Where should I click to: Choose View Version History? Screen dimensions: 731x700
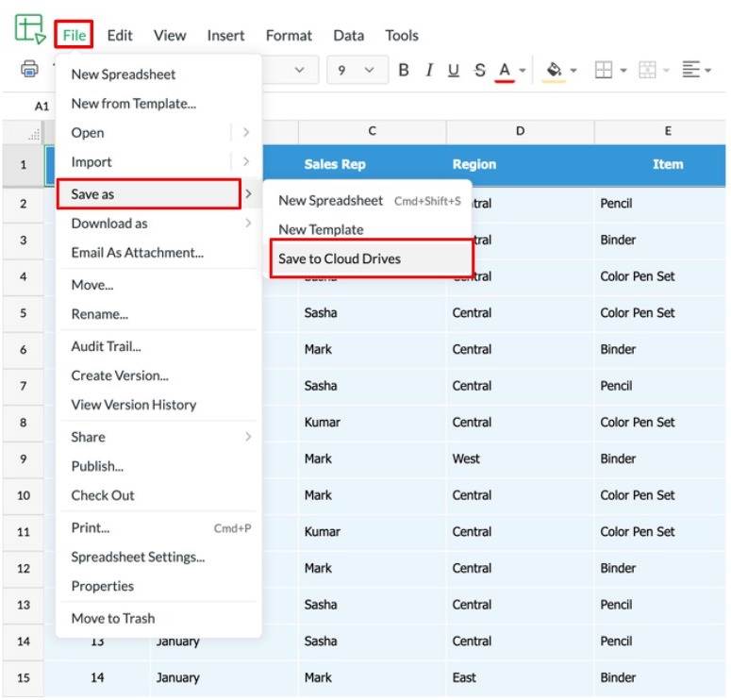(x=134, y=405)
